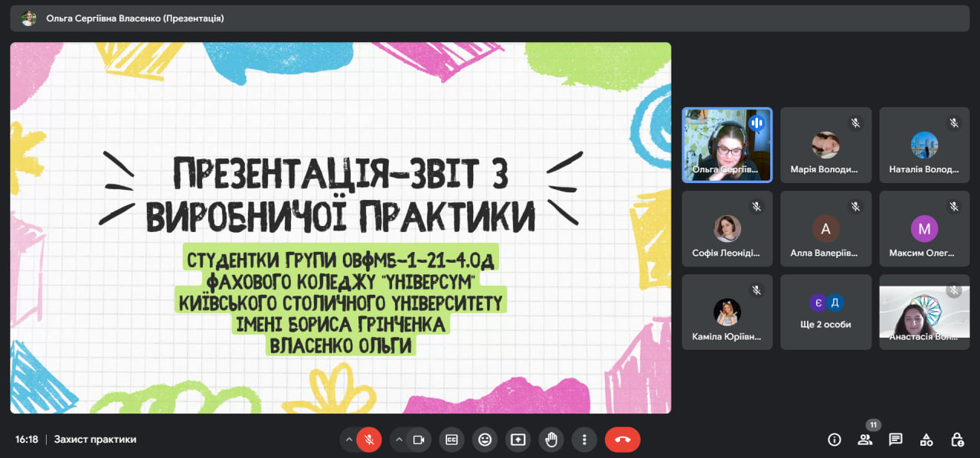Click the brown 'A' avatar of Алла

click(826, 228)
